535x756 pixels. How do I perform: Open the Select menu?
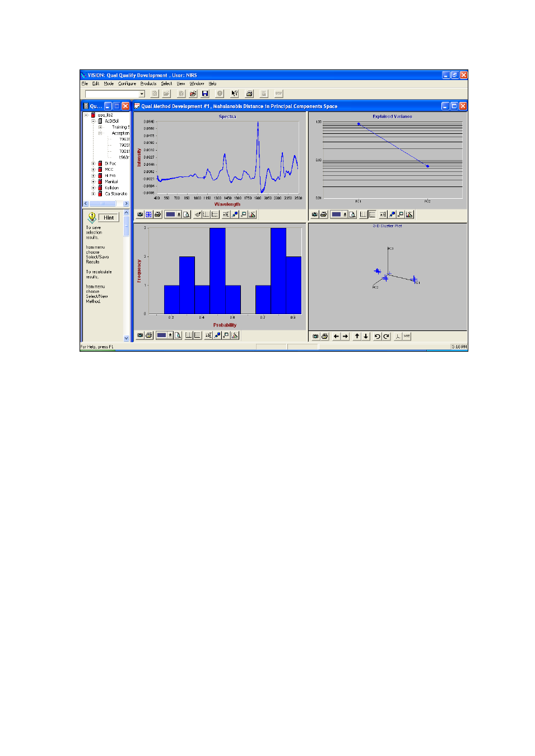click(x=167, y=83)
